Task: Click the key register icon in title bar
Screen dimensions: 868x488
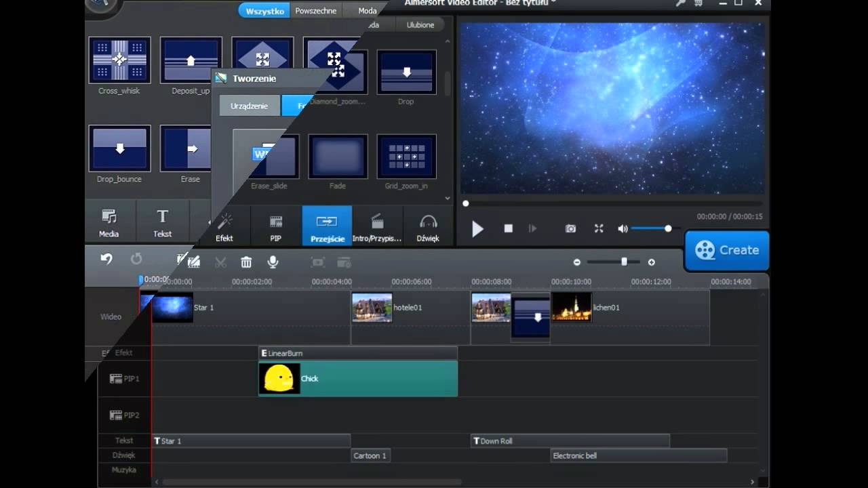Action: tap(680, 3)
